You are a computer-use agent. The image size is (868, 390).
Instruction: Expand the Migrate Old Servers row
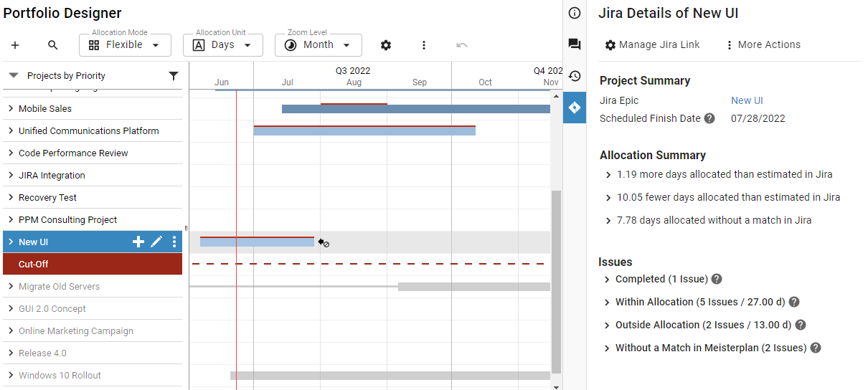(11, 287)
